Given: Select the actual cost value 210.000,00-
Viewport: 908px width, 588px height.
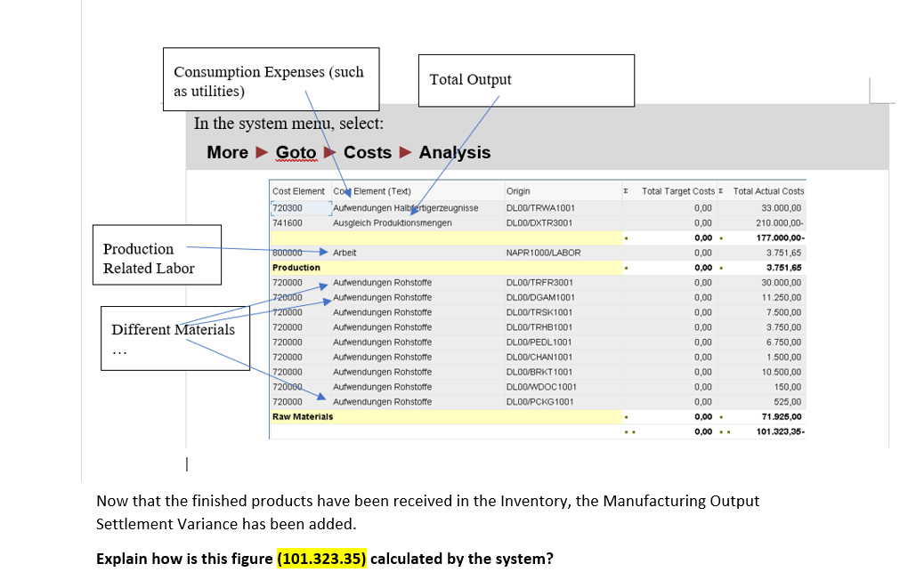Looking at the screenshot, I should click(x=780, y=222).
